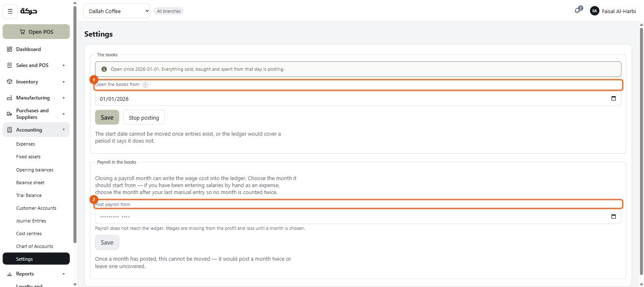This screenshot has width=644, height=287.
Task: Expand the Purchases and Suppliers arrow
Action: [x=64, y=114]
